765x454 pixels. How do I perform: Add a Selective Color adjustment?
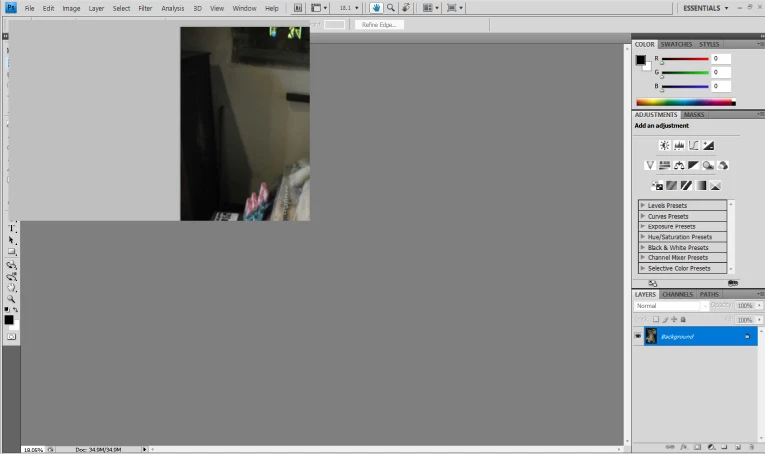tap(715, 185)
